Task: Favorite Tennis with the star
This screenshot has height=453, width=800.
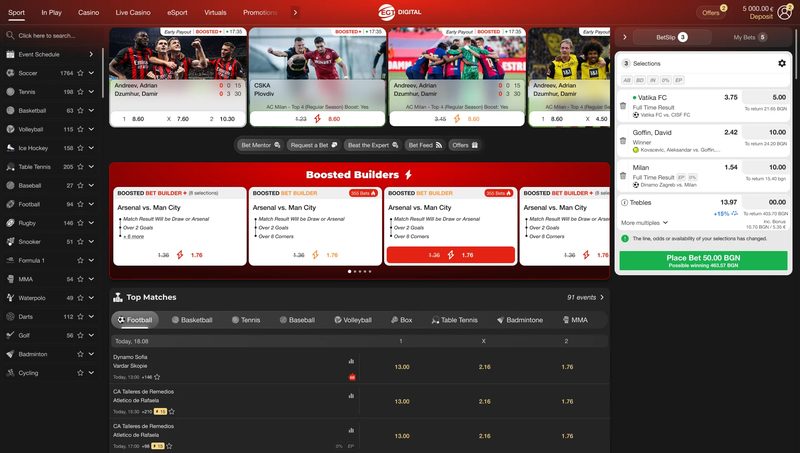Action: 80,92
